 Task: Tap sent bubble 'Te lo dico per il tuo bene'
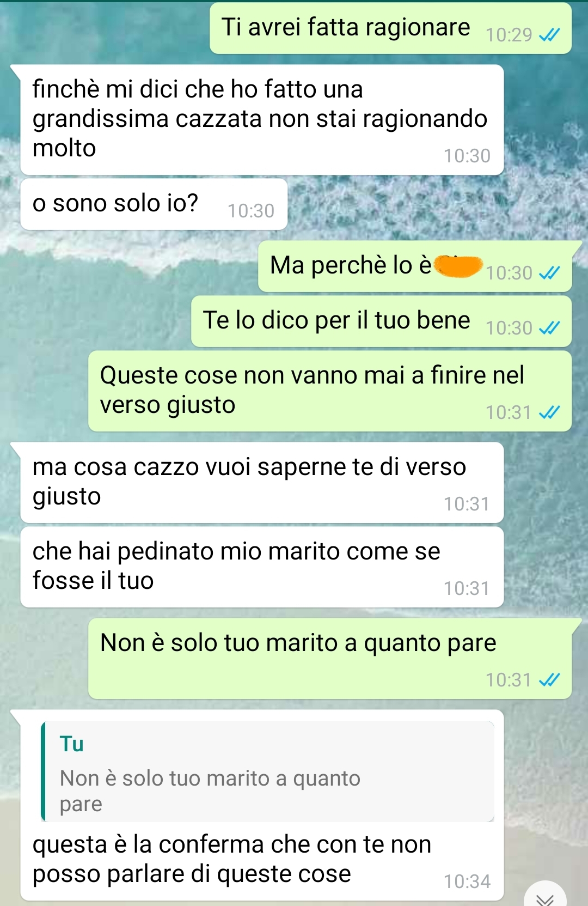[381, 321]
